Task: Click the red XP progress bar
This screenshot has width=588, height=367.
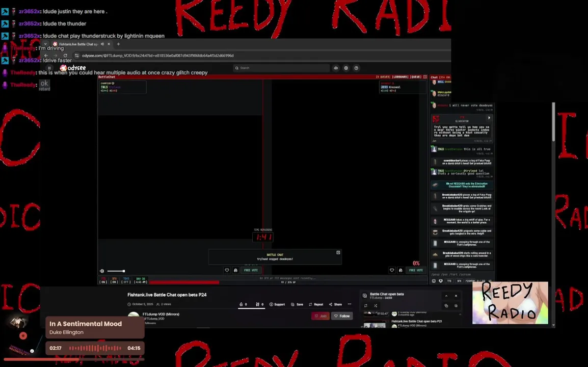Action: 184,282
